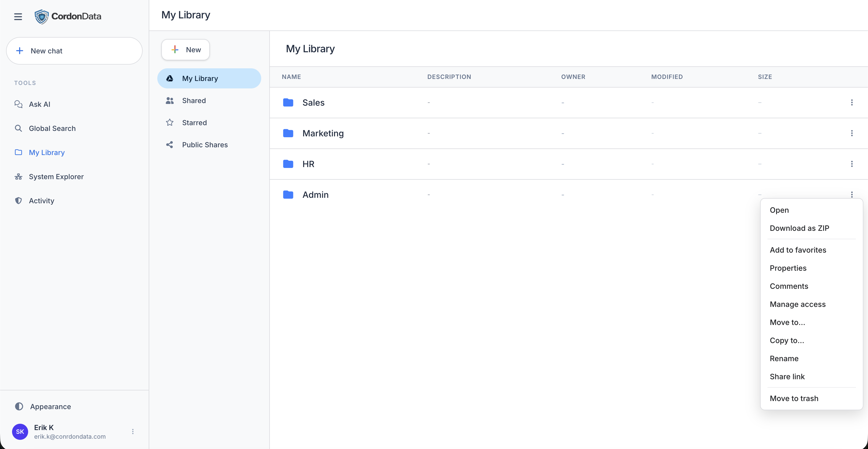
Task: Click the hamburger menu icon
Action: [18, 17]
